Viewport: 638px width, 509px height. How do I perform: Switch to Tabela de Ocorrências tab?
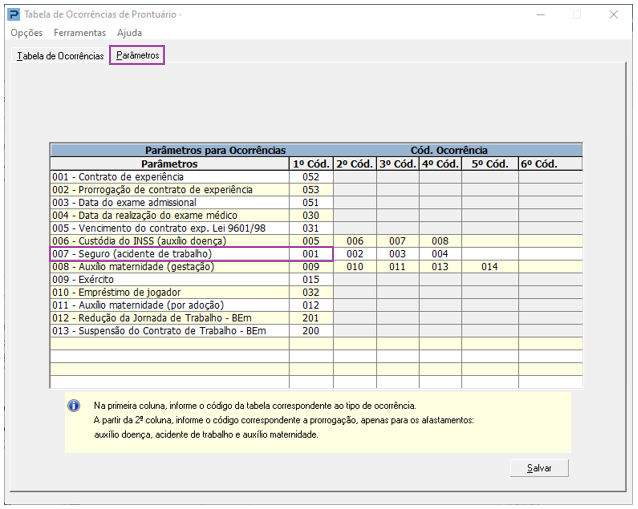click(x=59, y=56)
